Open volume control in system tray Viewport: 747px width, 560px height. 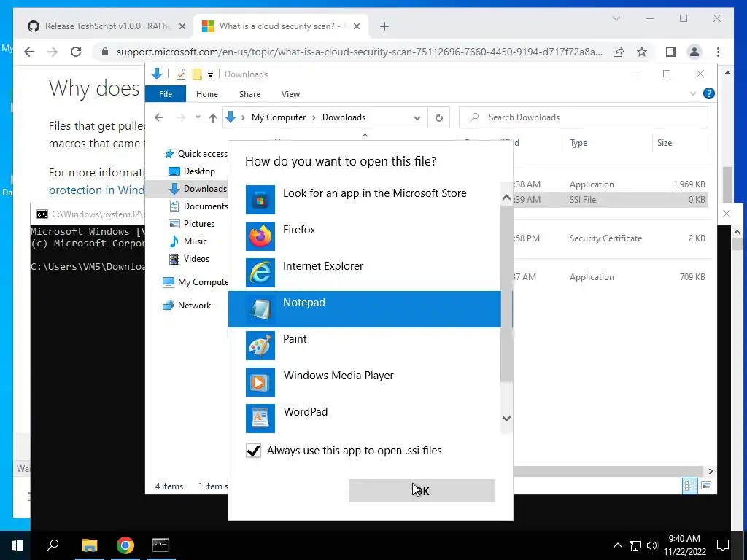click(x=652, y=545)
